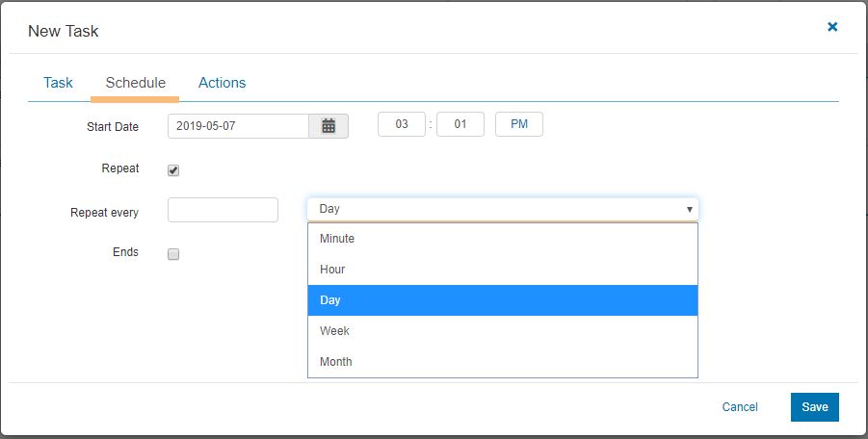868x439 pixels.
Task: Switch to the Task tab
Action: tap(58, 83)
